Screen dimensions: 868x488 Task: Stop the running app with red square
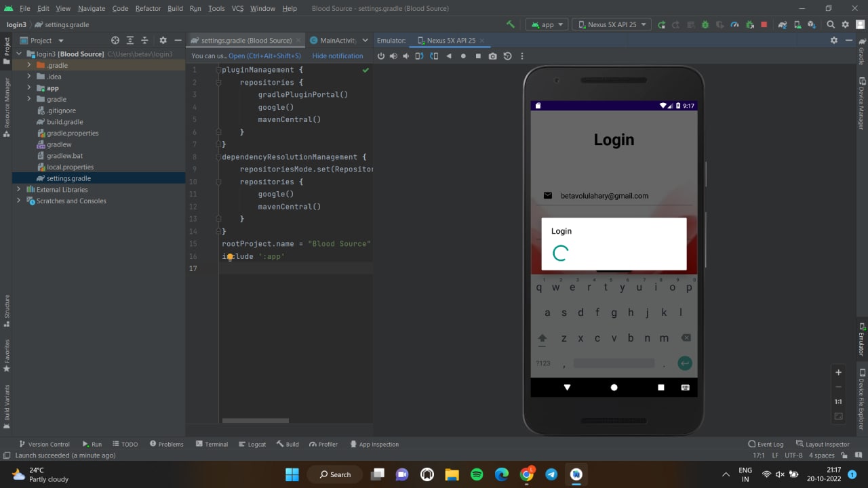pyautogui.click(x=764, y=24)
